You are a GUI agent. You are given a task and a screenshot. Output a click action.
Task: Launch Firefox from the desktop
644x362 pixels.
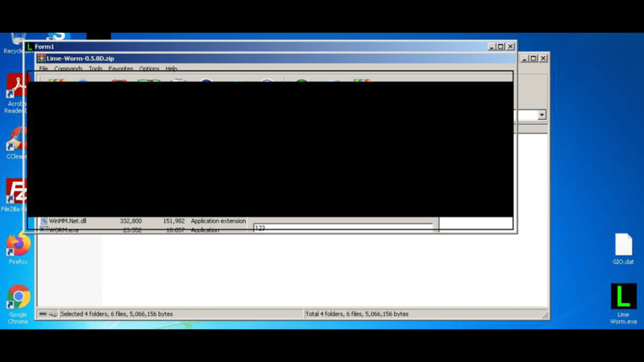18,248
